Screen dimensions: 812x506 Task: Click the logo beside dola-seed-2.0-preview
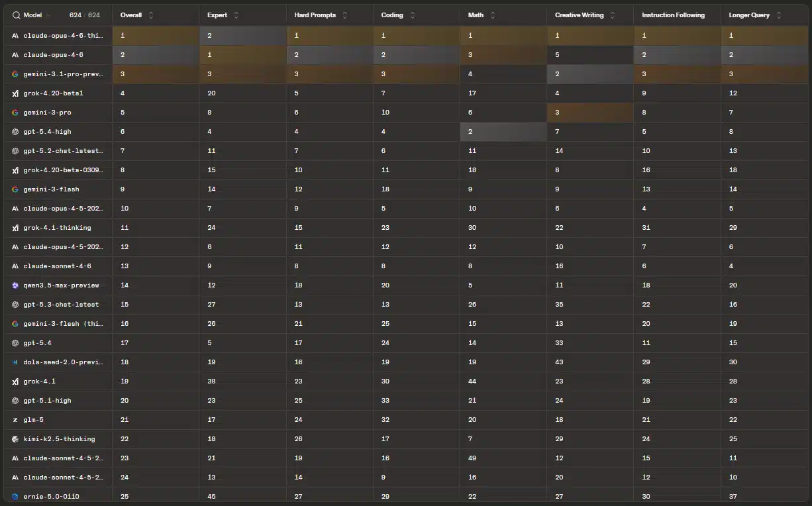coord(15,362)
